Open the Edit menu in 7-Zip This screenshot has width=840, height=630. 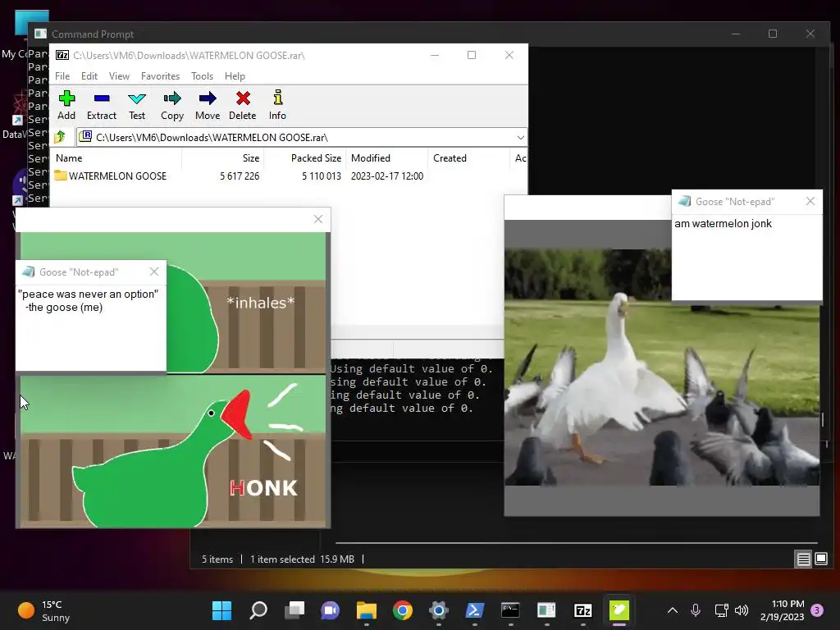point(89,76)
